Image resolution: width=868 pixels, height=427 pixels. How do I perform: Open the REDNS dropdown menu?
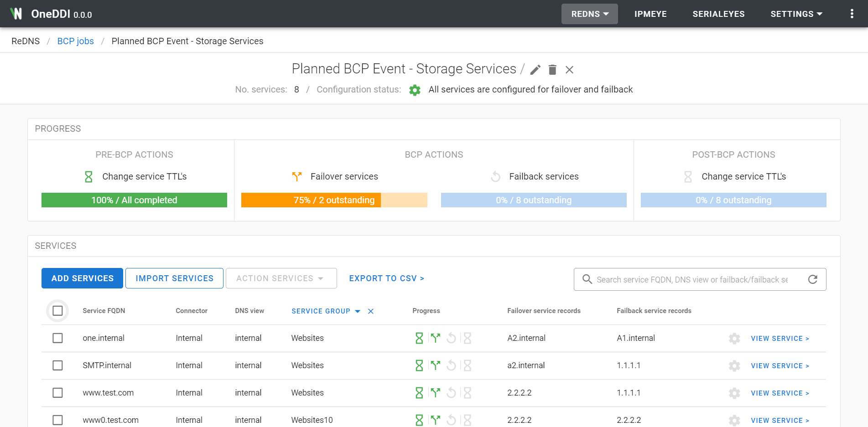click(589, 14)
